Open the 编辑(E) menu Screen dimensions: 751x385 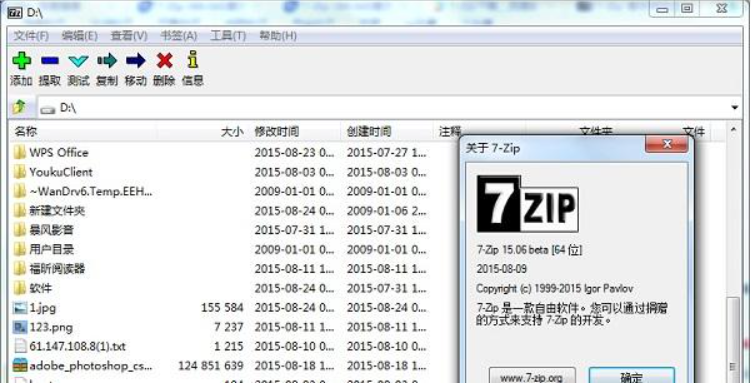click(80, 36)
